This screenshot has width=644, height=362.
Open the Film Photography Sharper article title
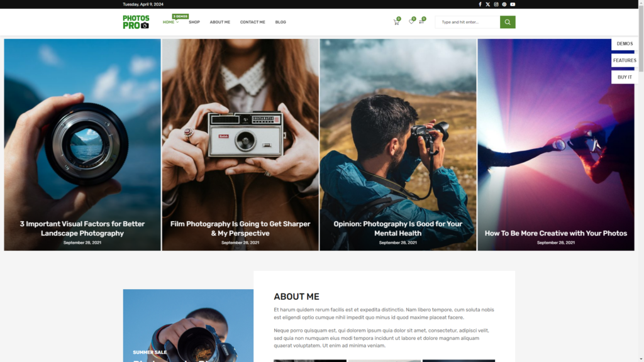pos(240,229)
